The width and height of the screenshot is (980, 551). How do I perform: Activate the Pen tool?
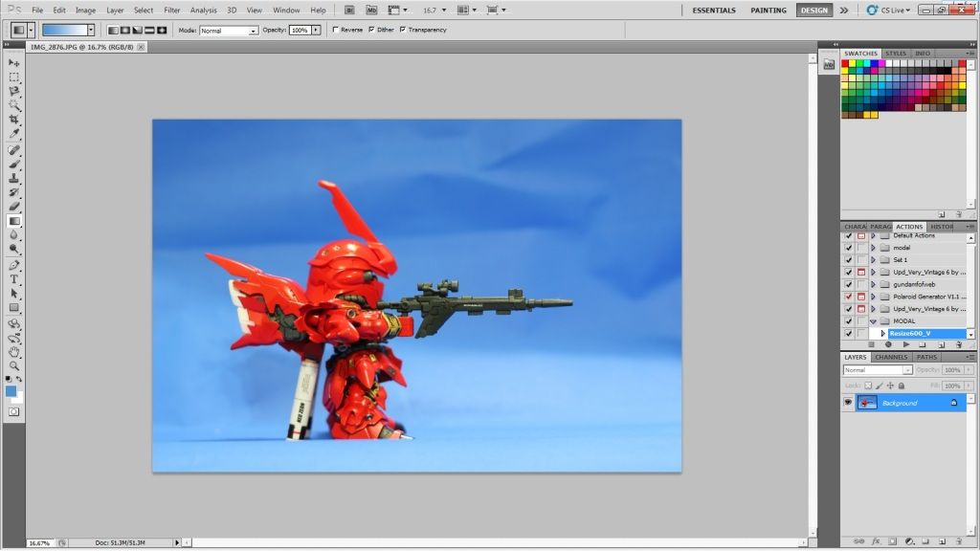tap(13, 266)
